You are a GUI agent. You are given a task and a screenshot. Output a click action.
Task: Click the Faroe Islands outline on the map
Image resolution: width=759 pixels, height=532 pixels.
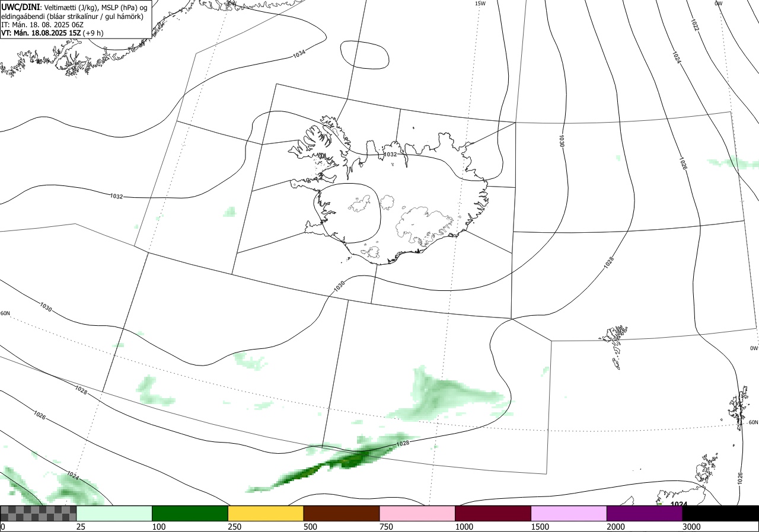pyautogui.click(x=614, y=346)
